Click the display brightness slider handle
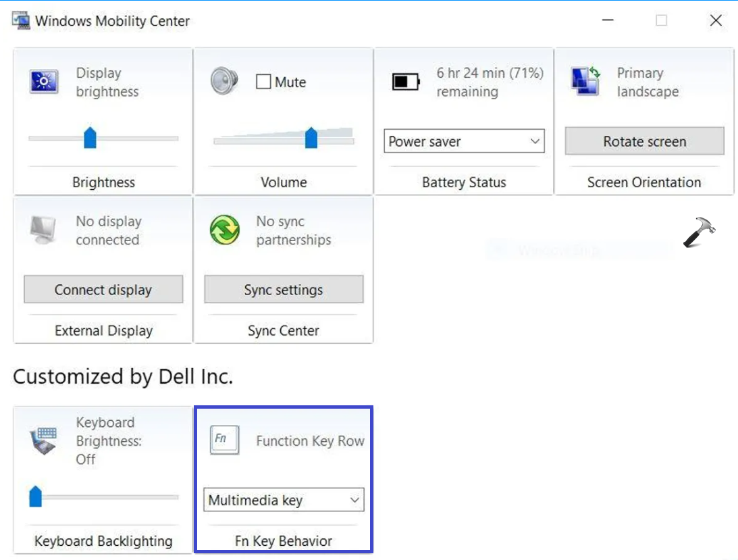Viewport: 738px width, 560px height. pos(90,138)
